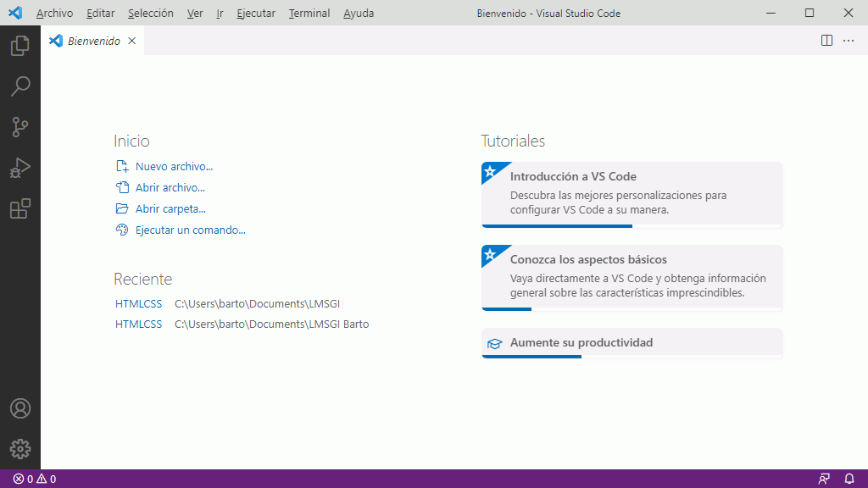Select the Bienvenido tab
The image size is (868, 488).
(x=92, y=41)
